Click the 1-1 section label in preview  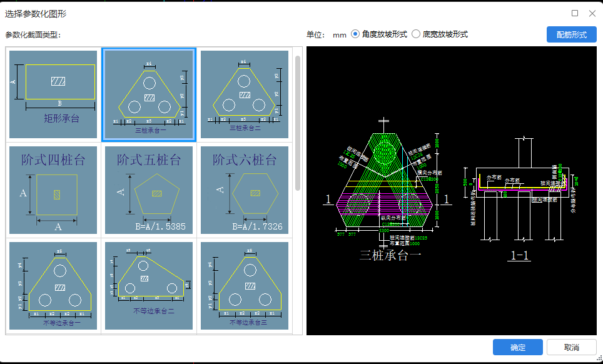(x=520, y=255)
